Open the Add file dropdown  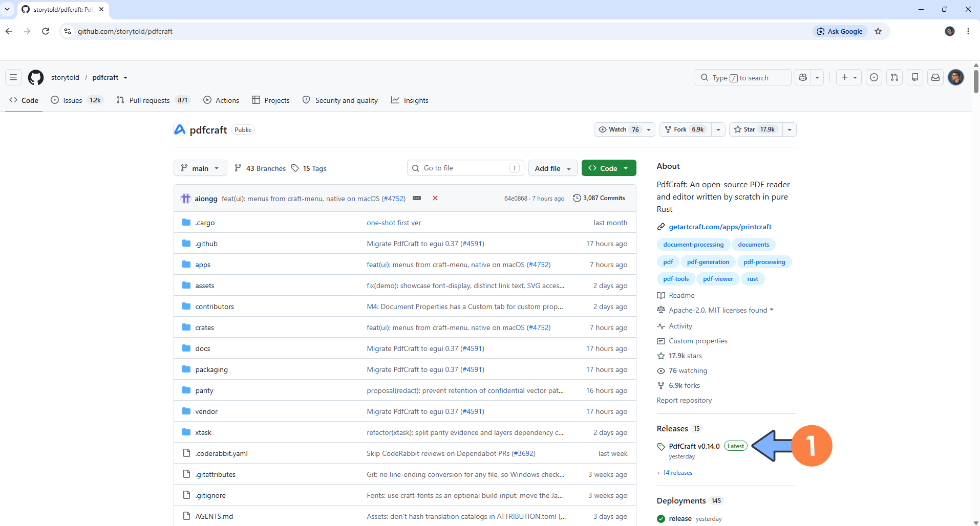click(x=552, y=168)
